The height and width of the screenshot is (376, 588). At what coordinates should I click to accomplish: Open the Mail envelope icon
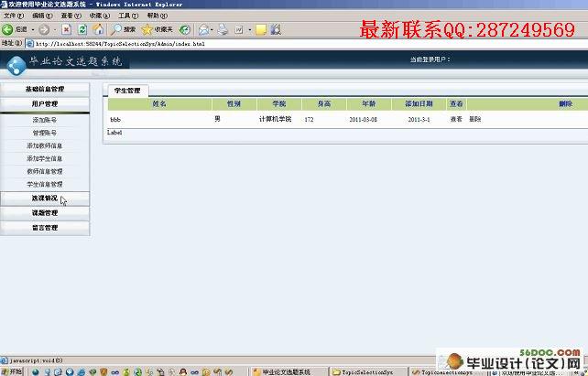(203, 29)
